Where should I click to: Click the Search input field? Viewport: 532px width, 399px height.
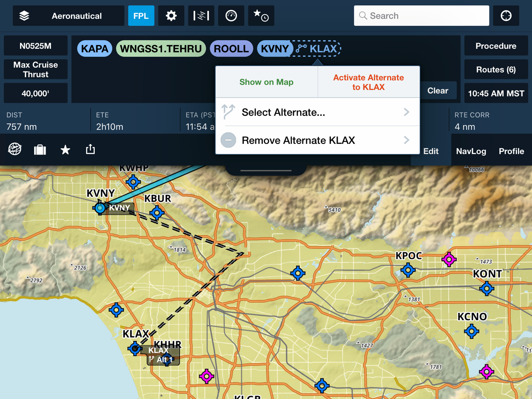pyautogui.click(x=421, y=16)
